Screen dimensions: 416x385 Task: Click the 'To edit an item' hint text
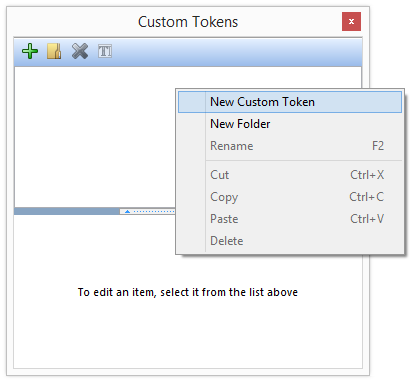point(188,292)
